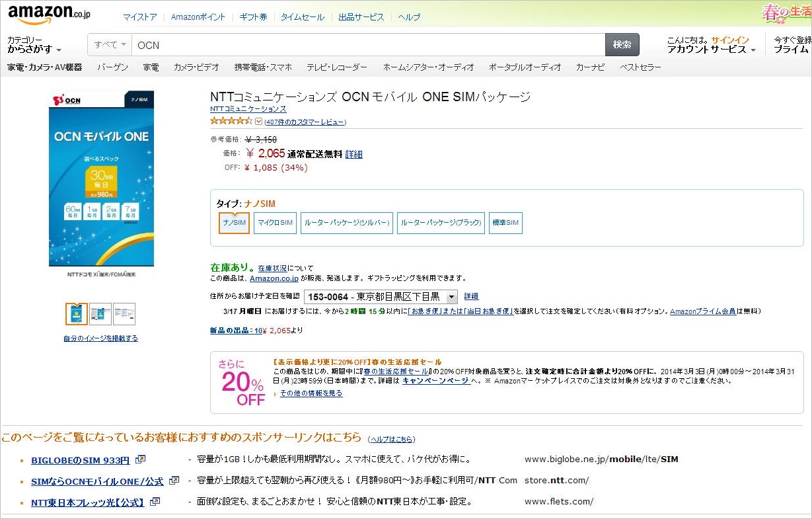The height and width of the screenshot is (519, 812).
Task: Click the 今すぐ登録 プライム link
Action: coord(792,45)
